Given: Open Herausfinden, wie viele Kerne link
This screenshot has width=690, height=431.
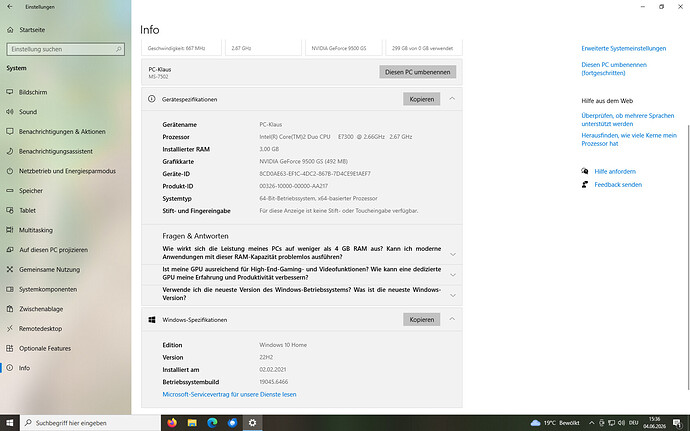Looking at the screenshot, I should tap(629, 140).
